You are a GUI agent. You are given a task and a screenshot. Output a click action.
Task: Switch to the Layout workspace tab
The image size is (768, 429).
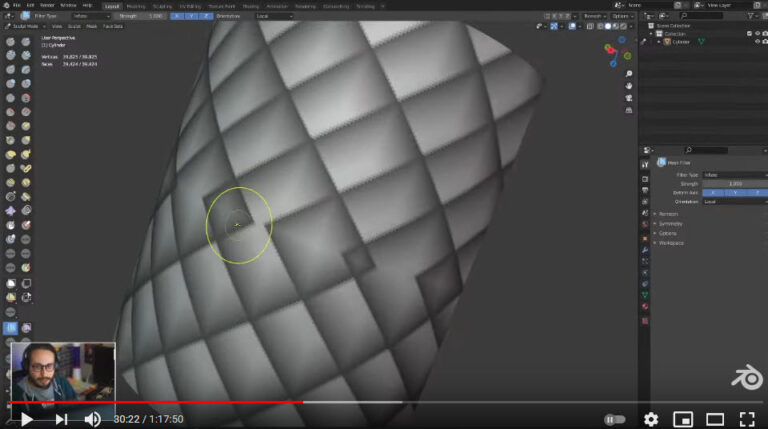pyautogui.click(x=113, y=5)
